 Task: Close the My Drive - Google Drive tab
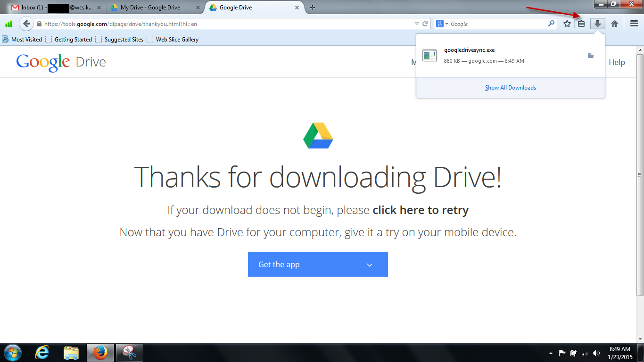pyautogui.click(x=197, y=8)
